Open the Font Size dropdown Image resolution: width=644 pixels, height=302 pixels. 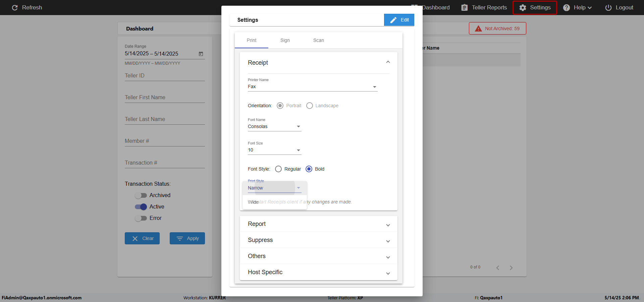[x=275, y=150]
